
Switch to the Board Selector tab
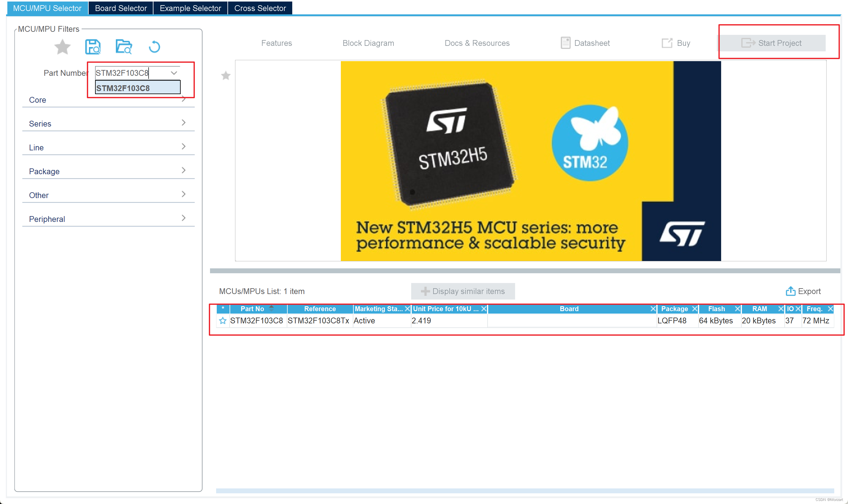pyautogui.click(x=120, y=8)
